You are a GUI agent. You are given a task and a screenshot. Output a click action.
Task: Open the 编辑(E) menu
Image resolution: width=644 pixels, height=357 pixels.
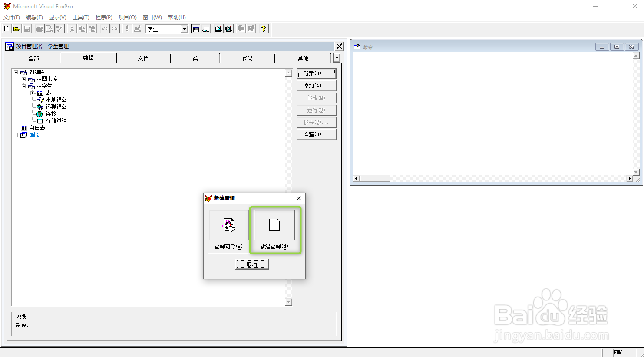(34, 17)
